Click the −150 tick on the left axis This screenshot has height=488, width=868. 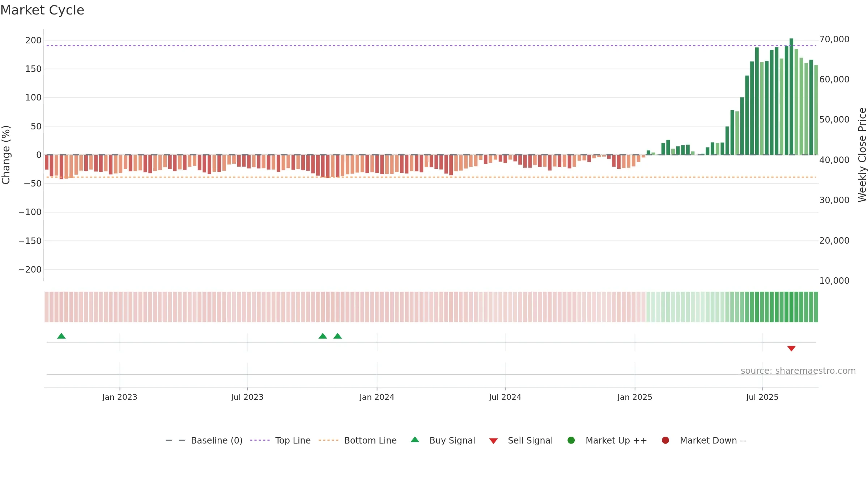[30, 241]
